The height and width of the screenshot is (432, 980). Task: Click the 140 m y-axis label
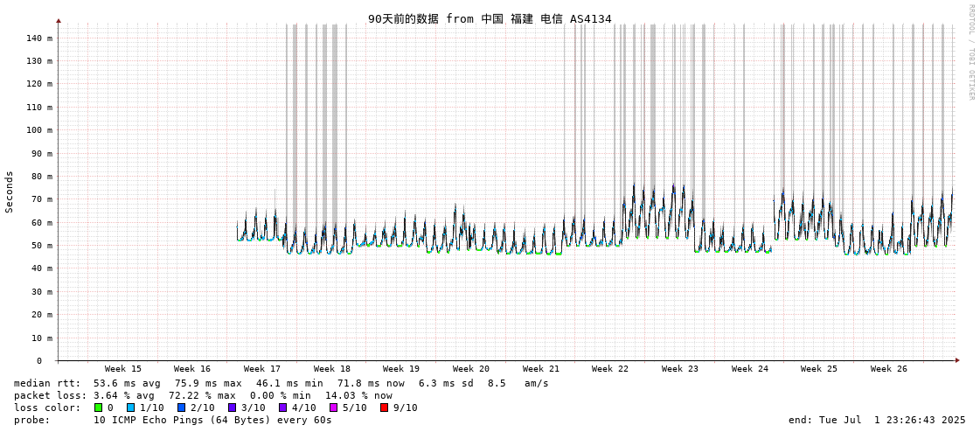pyautogui.click(x=39, y=38)
